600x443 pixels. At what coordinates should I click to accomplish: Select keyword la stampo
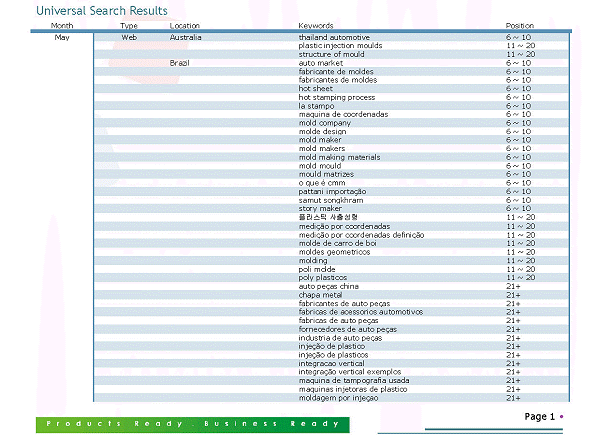(316, 106)
